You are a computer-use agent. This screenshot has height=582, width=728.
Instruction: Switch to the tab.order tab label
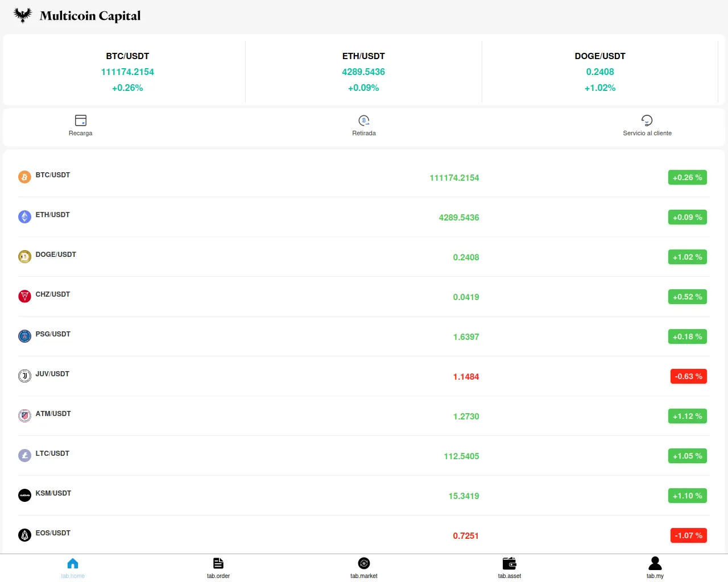click(x=218, y=576)
